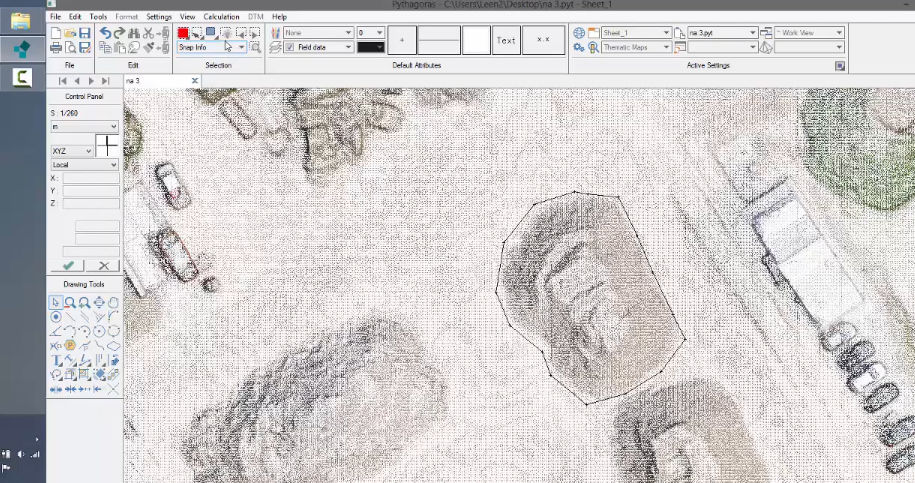Click the gears icon in Active Settings
This screenshot has height=483, width=915.
pyautogui.click(x=579, y=47)
